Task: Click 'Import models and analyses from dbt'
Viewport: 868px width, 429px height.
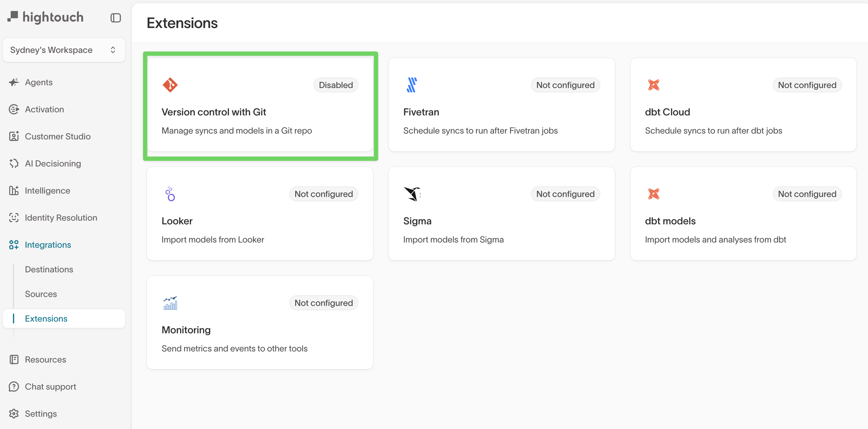Action: pyautogui.click(x=715, y=239)
